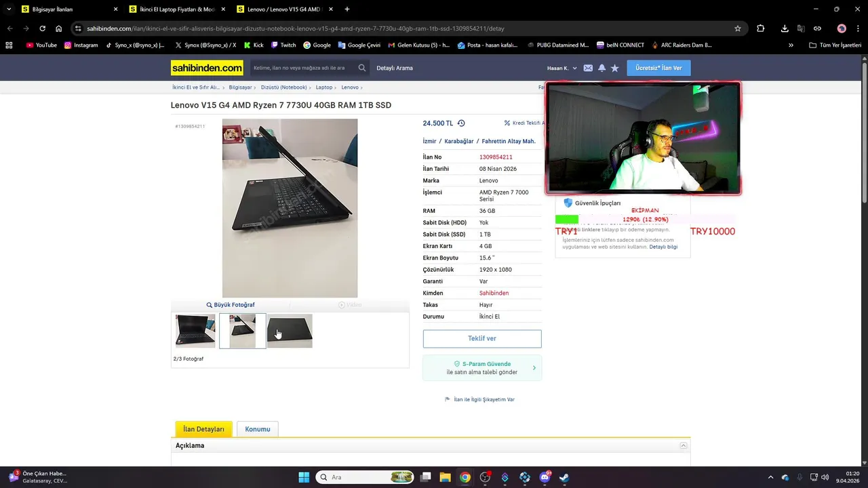Go back to the previous page
Image resolution: width=868 pixels, height=488 pixels.
(x=9, y=28)
